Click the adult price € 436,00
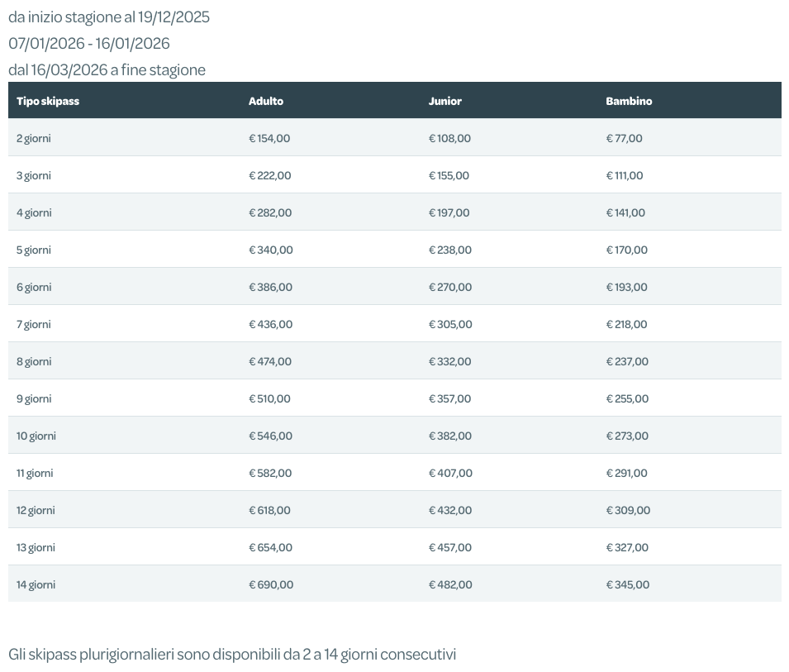Image resolution: width=789 pixels, height=672 pixels. pyautogui.click(x=271, y=324)
